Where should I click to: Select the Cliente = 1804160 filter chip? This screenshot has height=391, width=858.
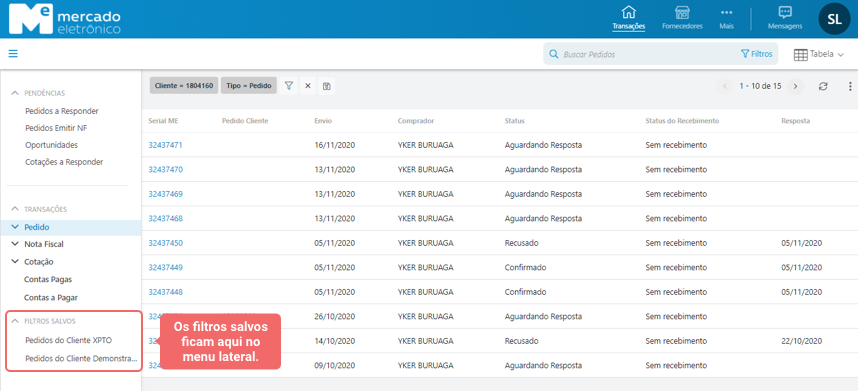click(x=184, y=86)
